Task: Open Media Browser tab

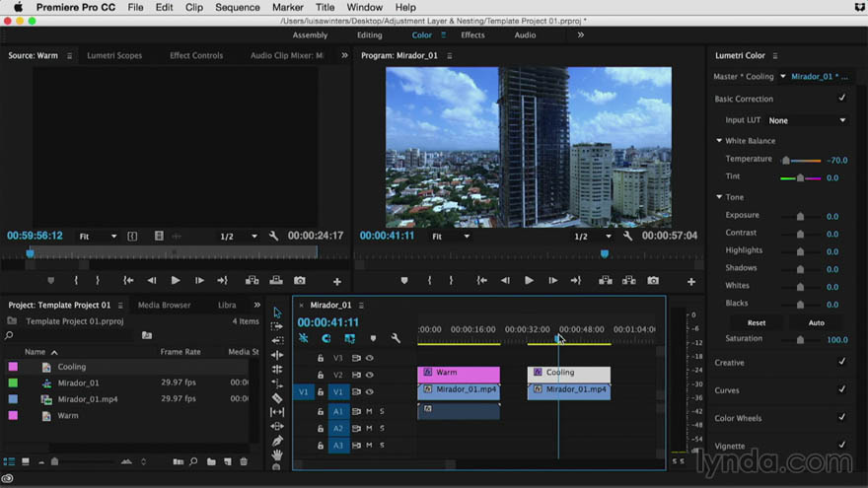Action: tap(164, 305)
